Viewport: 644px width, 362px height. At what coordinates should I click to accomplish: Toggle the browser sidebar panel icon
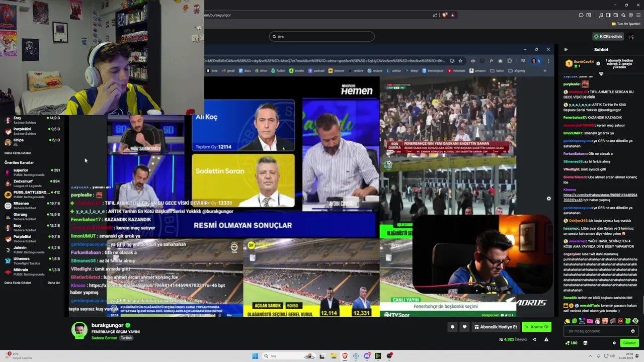(608, 15)
